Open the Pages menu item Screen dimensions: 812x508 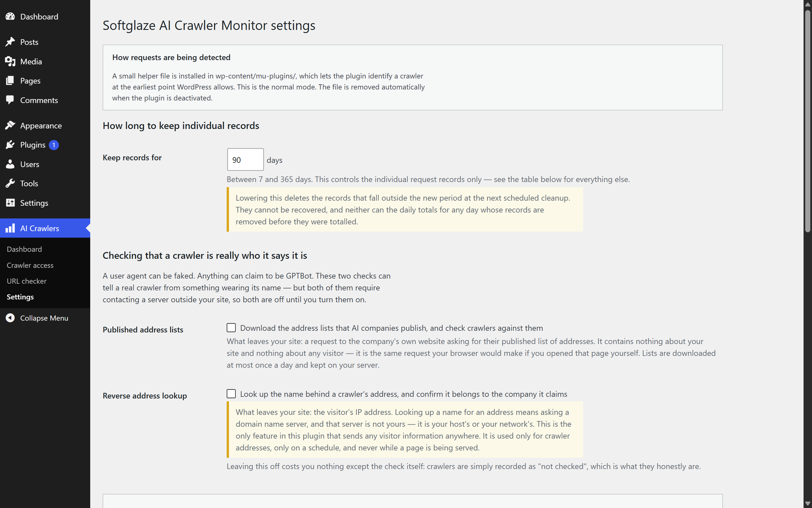coord(45,80)
